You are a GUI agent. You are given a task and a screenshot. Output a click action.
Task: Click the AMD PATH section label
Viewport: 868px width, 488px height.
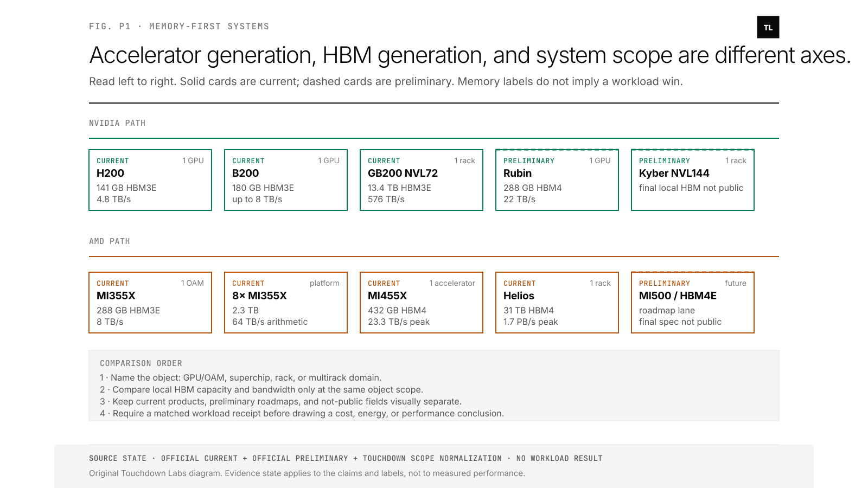click(x=110, y=241)
